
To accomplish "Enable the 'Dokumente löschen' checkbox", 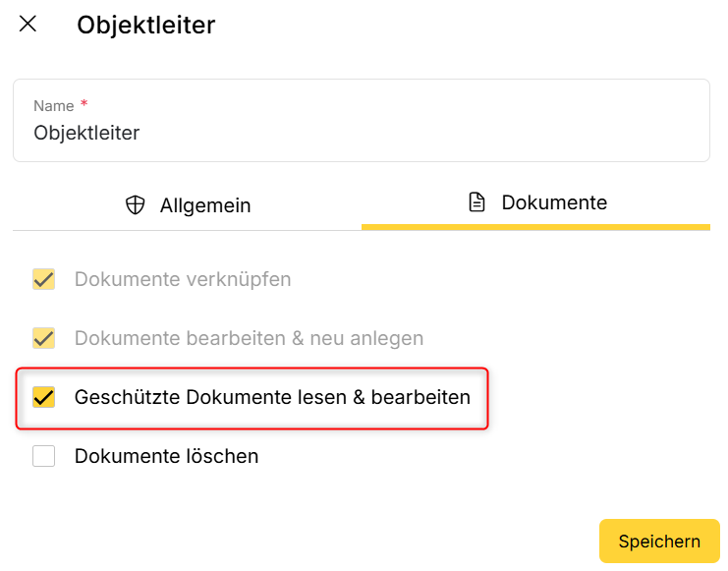I will [44, 456].
